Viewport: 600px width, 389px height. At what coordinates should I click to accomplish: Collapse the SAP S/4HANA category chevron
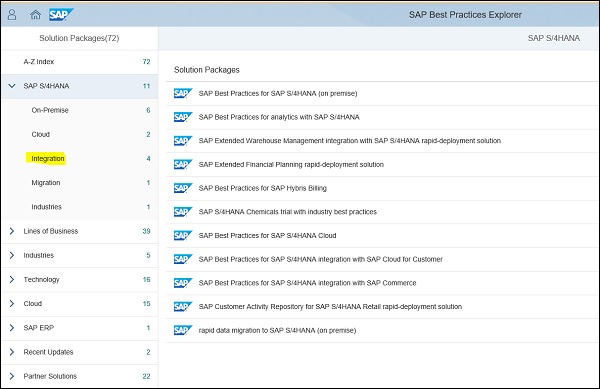point(12,86)
